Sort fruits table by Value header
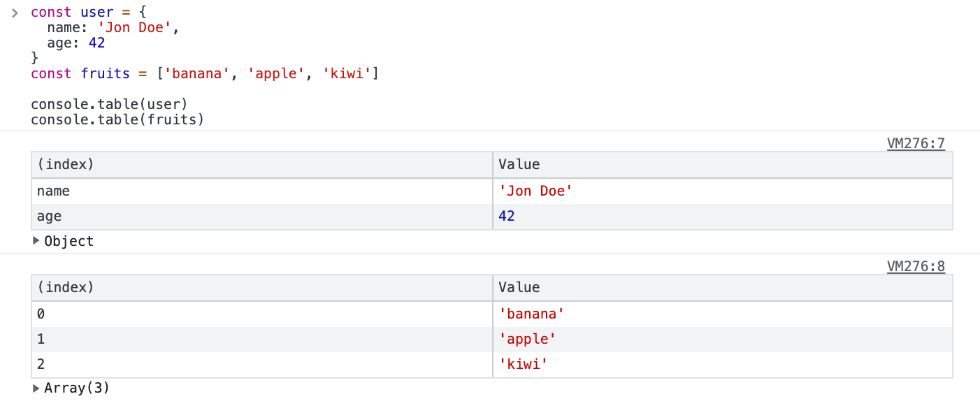This screenshot has height=401, width=980. click(x=722, y=288)
